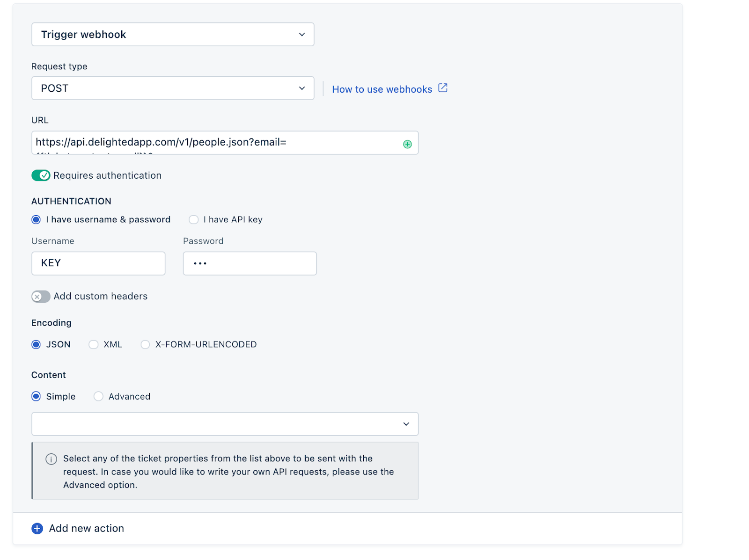Viewport: 749px width, 560px height.
Task: Choose XML encoding
Action: [94, 345]
